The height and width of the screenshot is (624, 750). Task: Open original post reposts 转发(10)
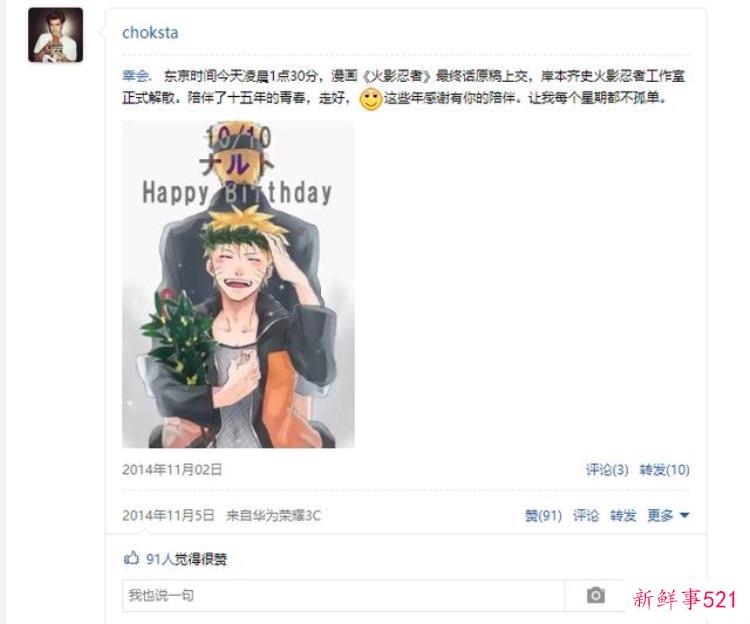point(664,470)
